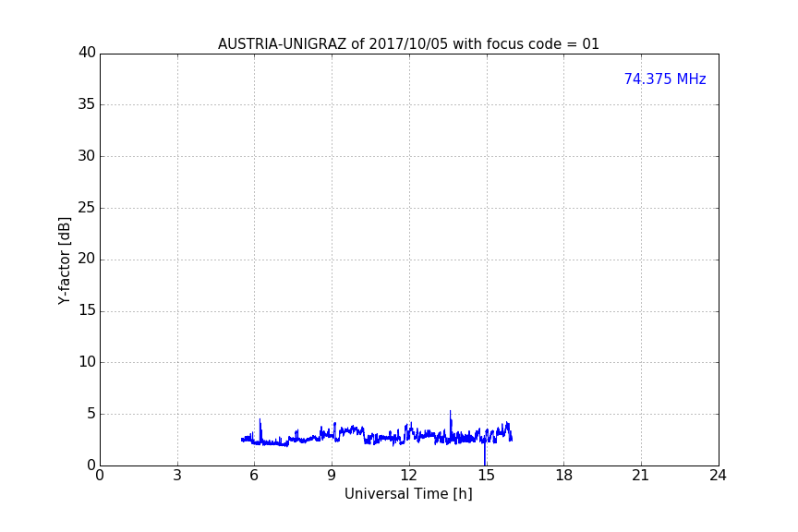Click y-axis tick label 25

[87, 208]
